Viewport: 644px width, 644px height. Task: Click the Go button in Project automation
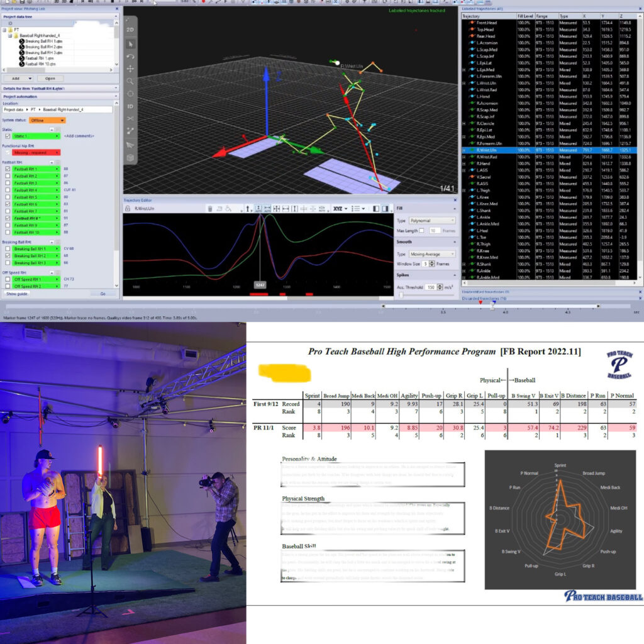click(102, 294)
